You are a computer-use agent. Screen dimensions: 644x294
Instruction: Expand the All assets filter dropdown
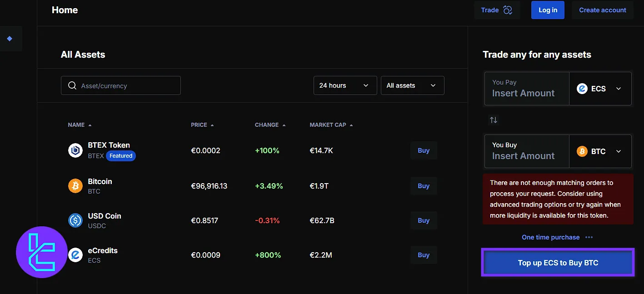pos(412,85)
